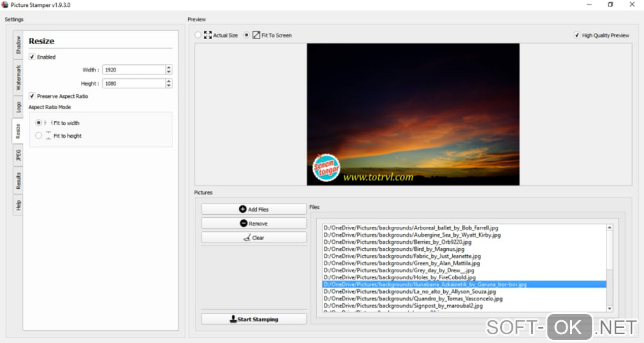Toggle High Quality Preview checkbox

(x=577, y=35)
